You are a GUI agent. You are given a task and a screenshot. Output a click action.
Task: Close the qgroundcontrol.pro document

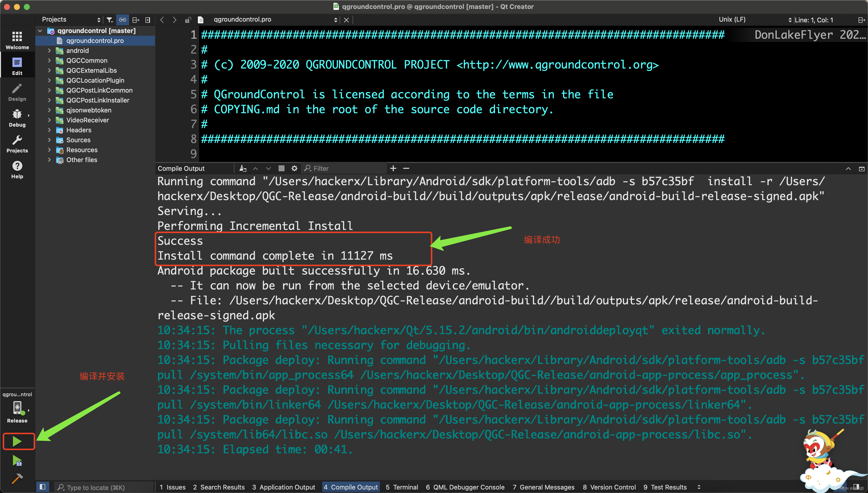point(346,20)
